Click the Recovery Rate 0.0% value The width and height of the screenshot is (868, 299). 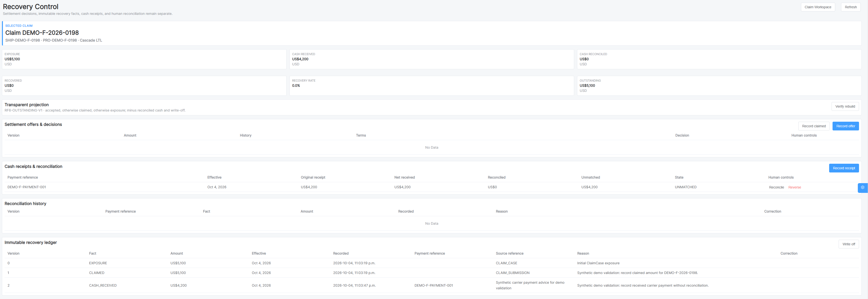(296, 86)
